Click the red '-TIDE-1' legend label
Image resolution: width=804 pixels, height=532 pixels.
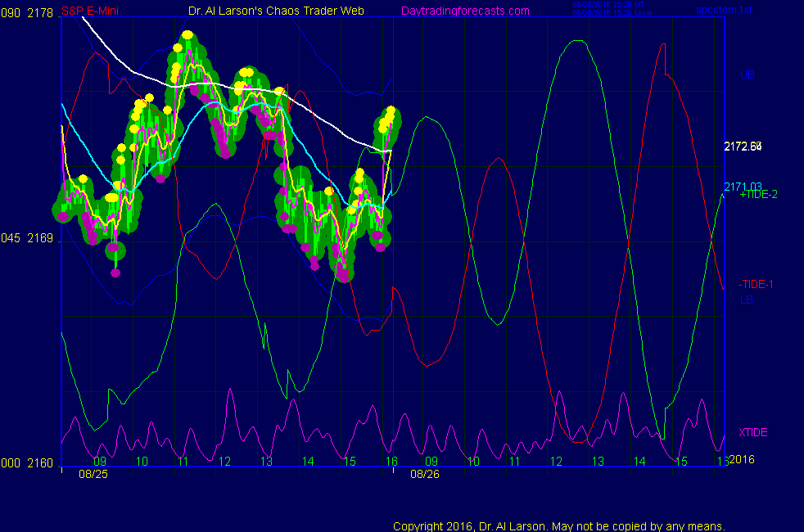click(756, 285)
